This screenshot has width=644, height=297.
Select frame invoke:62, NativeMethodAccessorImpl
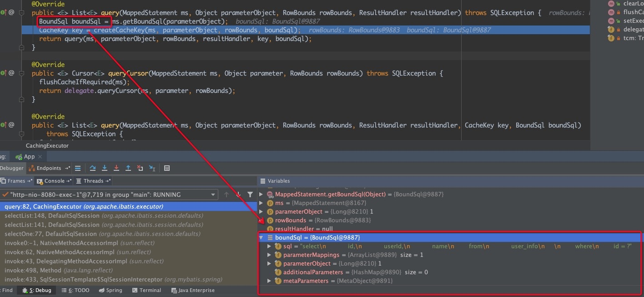coord(128,252)
